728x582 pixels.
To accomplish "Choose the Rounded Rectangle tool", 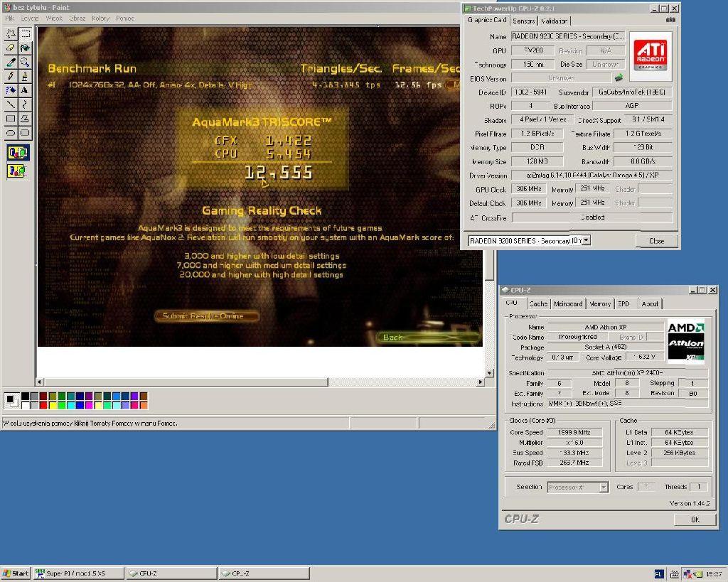I will [25, 132].
